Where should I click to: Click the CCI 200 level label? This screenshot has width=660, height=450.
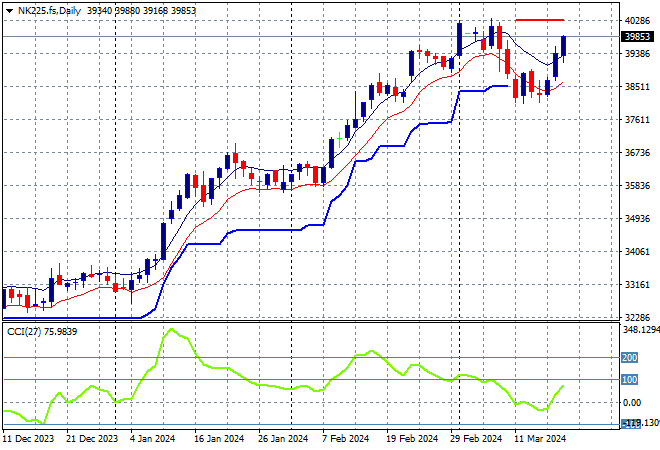tap(631, 357)
